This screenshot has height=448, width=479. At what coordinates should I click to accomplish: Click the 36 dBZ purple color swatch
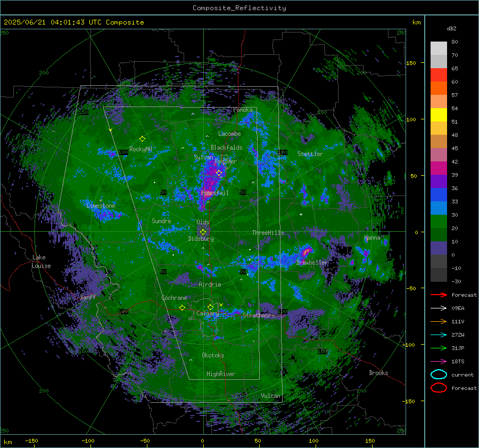439,181
